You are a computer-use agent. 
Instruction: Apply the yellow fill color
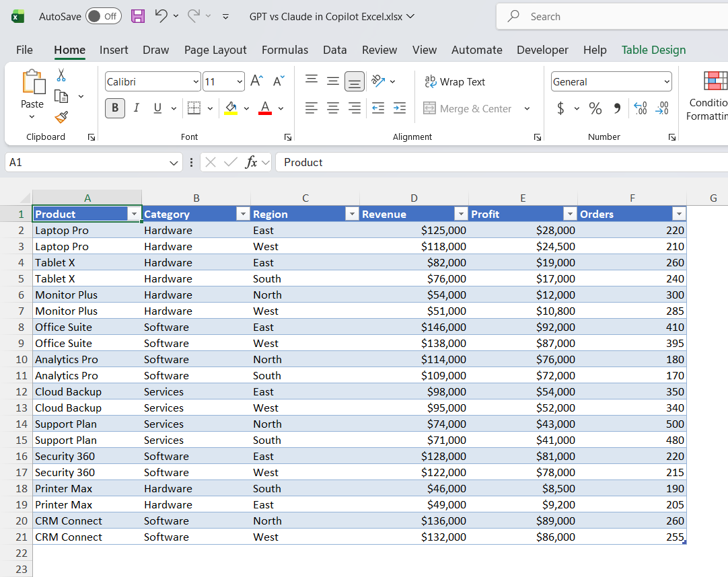(231, 109)
